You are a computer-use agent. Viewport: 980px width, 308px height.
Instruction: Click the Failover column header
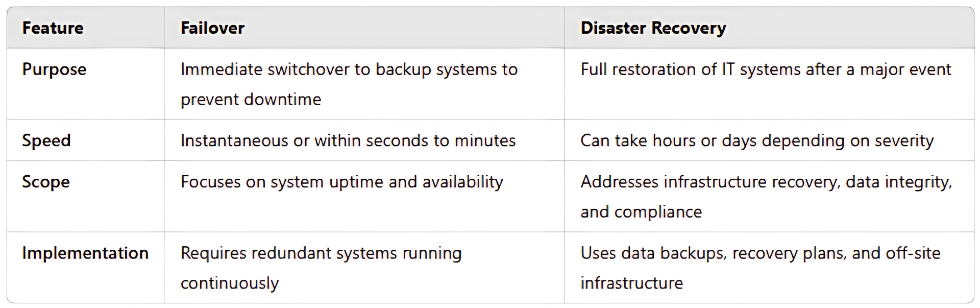(x=212, y=28)
